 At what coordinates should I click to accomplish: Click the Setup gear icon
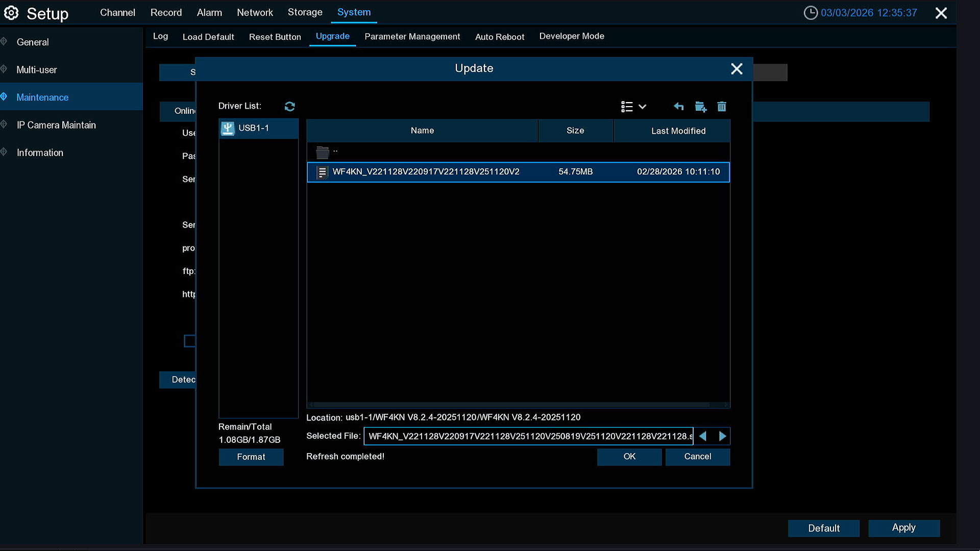(x=11, y=13)
